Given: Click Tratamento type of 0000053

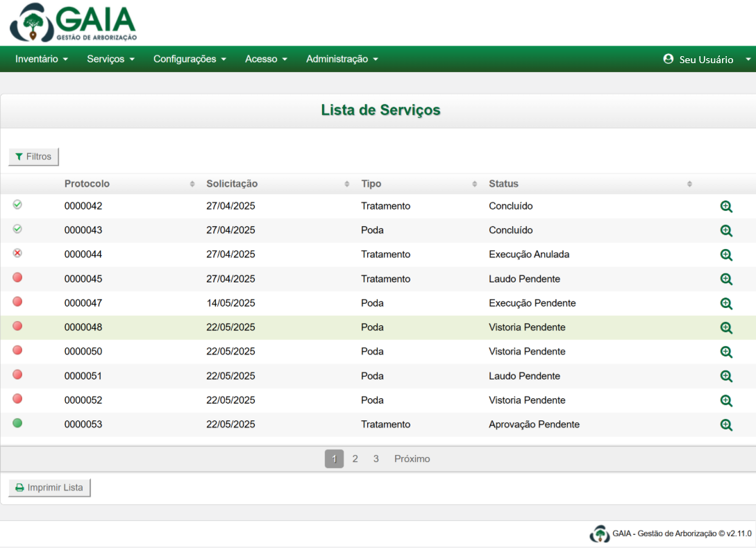Looking at the screenshot, I should tap(386, 425).
